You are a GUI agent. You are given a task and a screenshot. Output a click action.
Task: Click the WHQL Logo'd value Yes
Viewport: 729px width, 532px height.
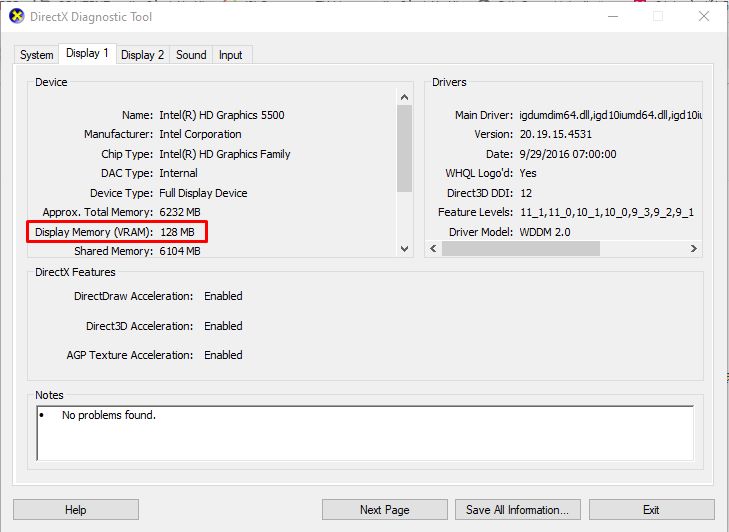[x=528, y=173]
